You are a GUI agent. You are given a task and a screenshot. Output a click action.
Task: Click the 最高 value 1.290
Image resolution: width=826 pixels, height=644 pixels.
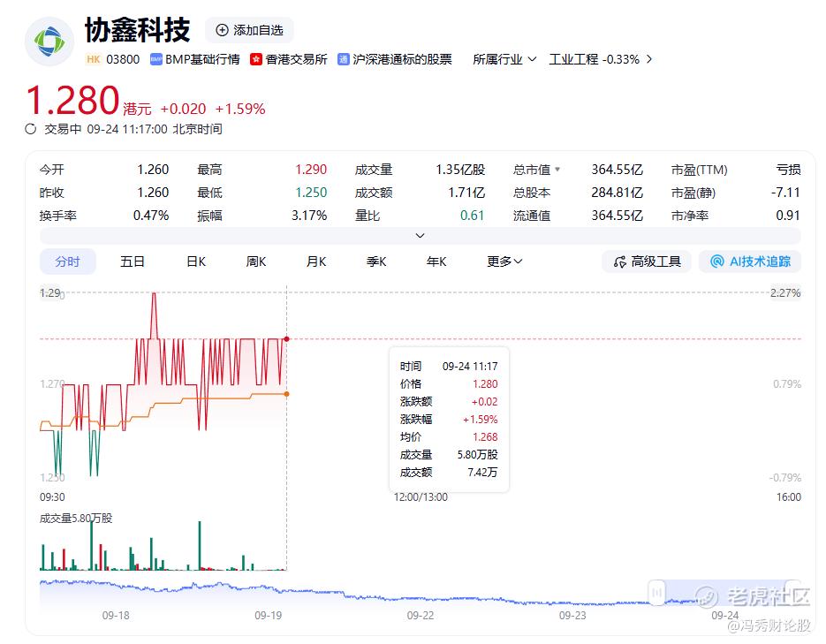[x=311, y=170]
